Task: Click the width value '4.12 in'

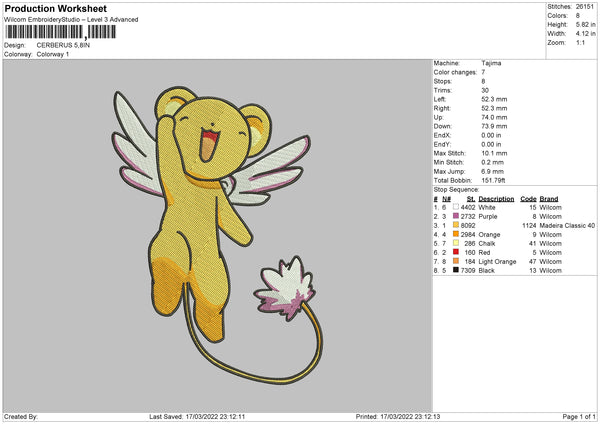Action: tap(585, 34)
